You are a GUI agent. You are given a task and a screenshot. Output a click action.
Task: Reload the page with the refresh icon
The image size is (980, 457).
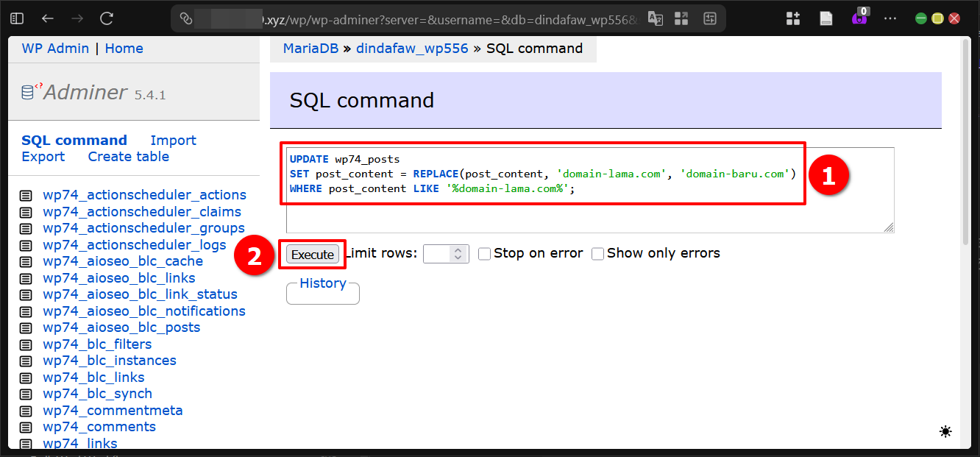click(107, 18)
